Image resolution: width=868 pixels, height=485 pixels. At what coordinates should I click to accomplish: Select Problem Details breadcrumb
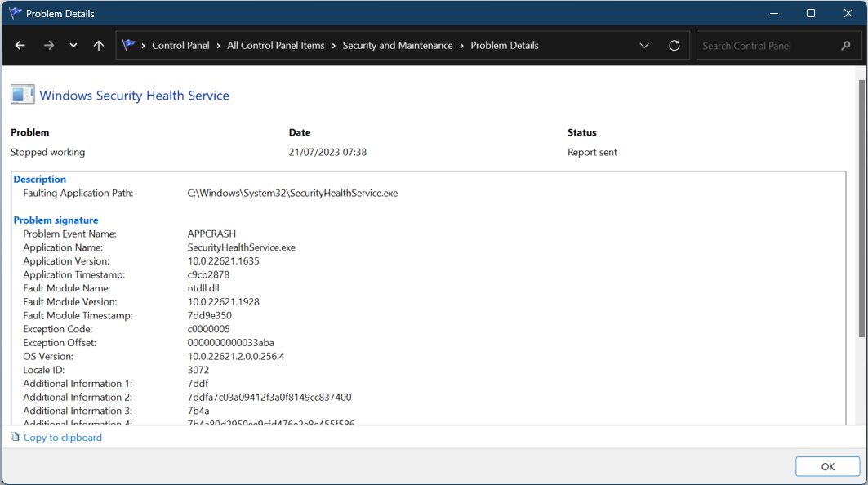[505, 46]
